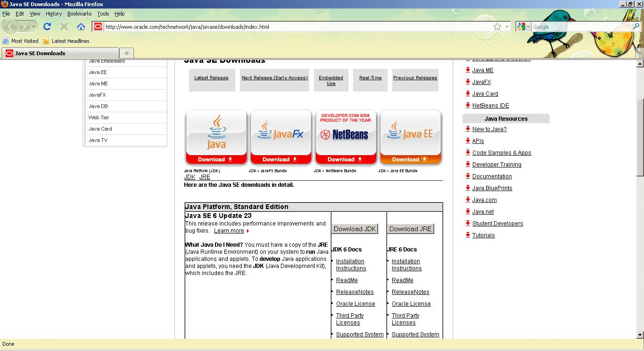Screen dimensions: 644x351
Task: Click the Firefox logo in the title bar
Action: pos(5,4)
